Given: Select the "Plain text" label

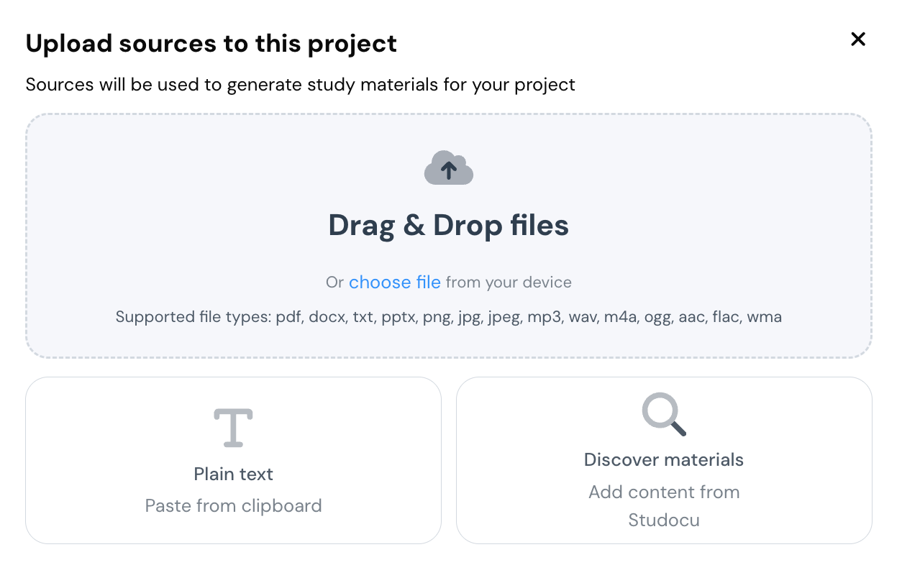Looking at the screenshot, I should 234,474.
